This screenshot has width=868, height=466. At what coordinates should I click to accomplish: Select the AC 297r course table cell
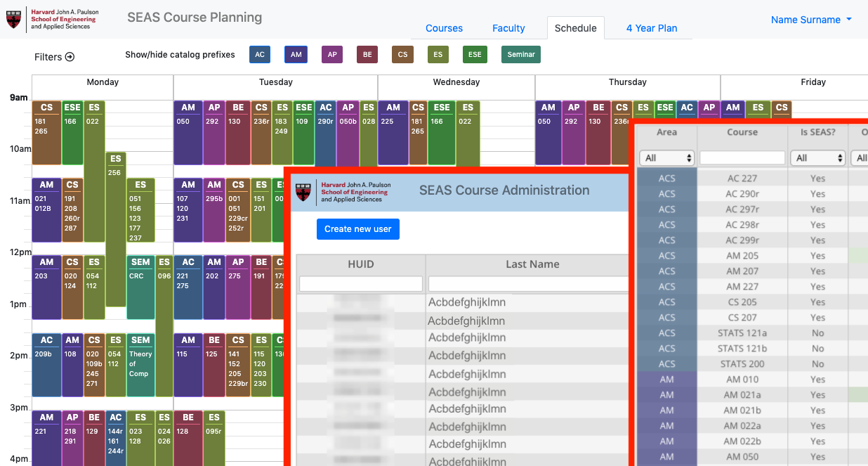pyautogui.click(x=742, y=209)
